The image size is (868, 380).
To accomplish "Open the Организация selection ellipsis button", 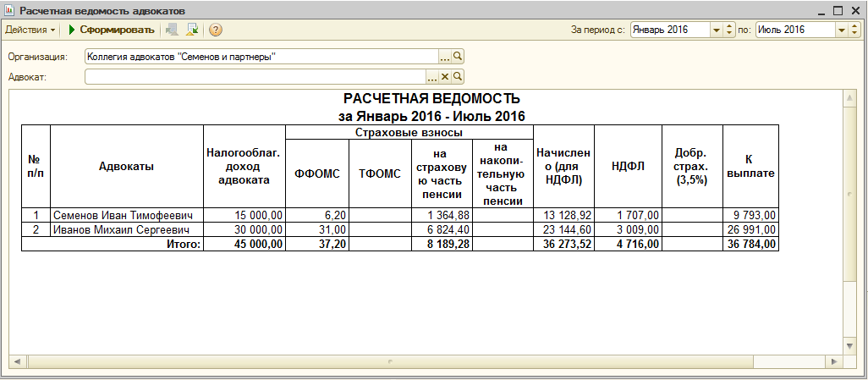I will pyautogui.click(x=446, y=57).
